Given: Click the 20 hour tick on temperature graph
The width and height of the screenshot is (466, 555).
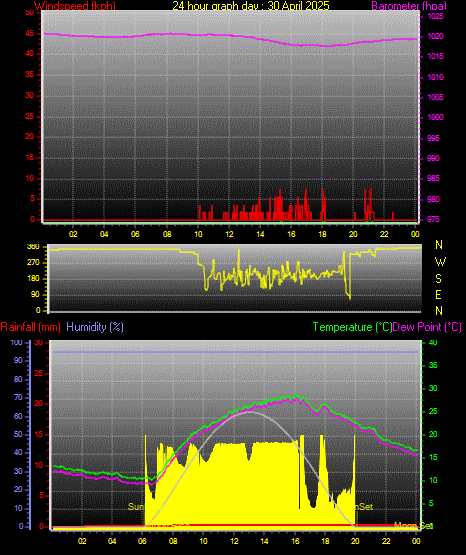Looking at the screenshot, I should pos(355,541).
